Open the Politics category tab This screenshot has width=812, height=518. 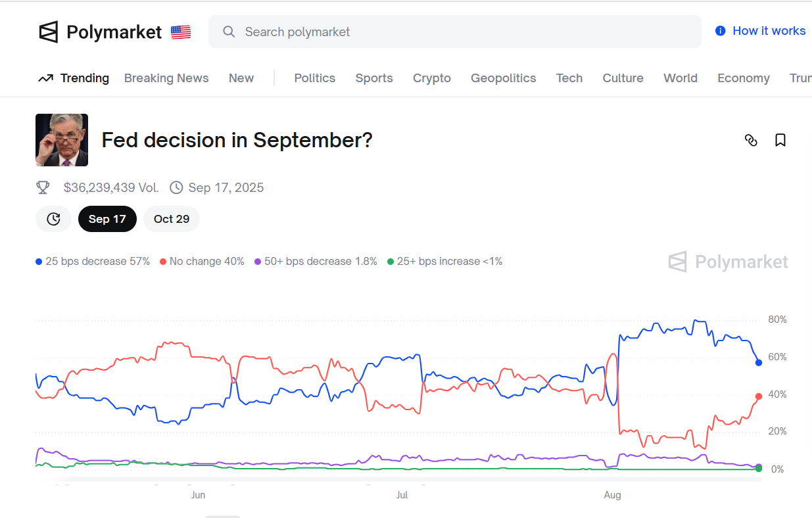tap(314, 78)
